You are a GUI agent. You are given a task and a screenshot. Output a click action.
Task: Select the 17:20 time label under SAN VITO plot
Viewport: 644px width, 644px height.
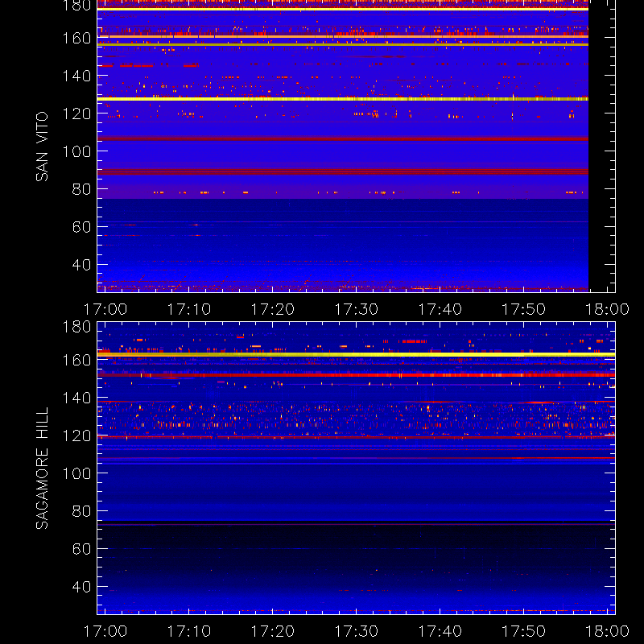(273, 309)
